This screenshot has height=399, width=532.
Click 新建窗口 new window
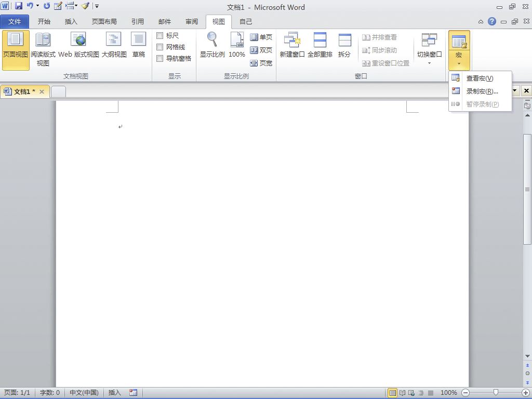point(292,45)
